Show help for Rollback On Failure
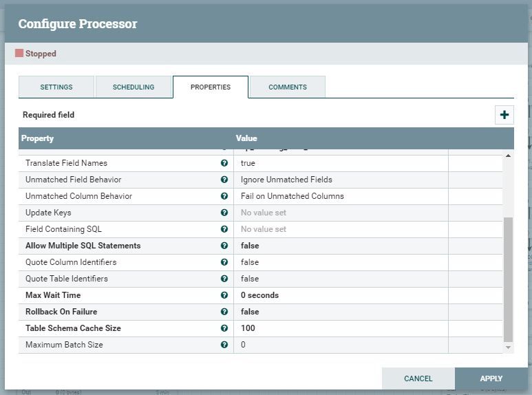This screenshot has width=532, height=395. coord(224,312)
